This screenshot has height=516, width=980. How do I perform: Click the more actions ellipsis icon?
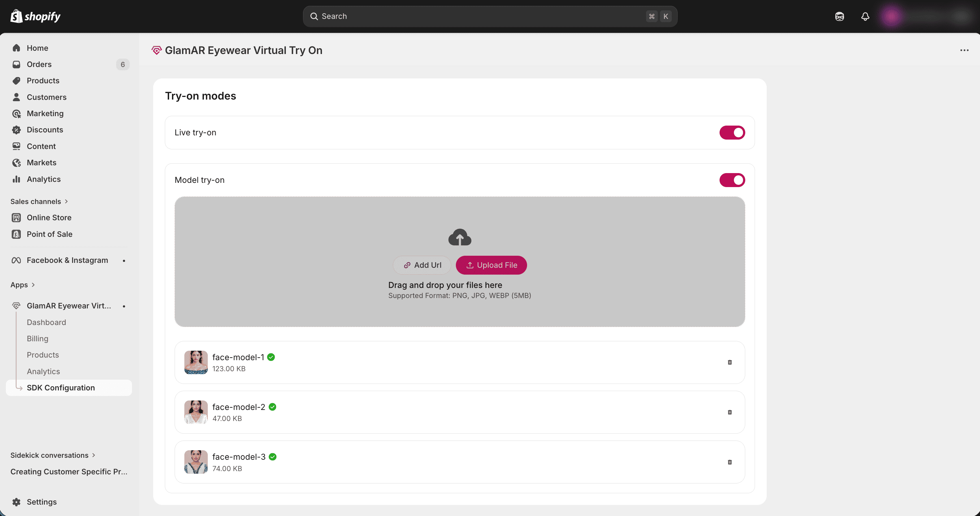[964, 50]
